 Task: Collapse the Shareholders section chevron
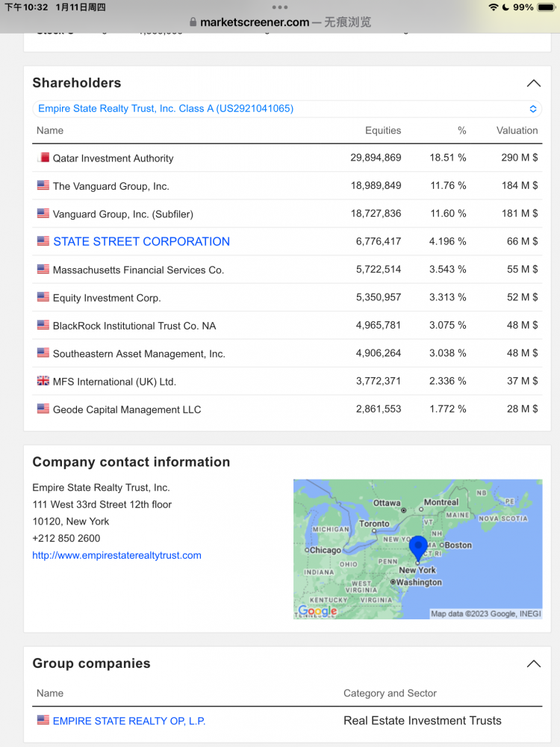coord(533,84)
